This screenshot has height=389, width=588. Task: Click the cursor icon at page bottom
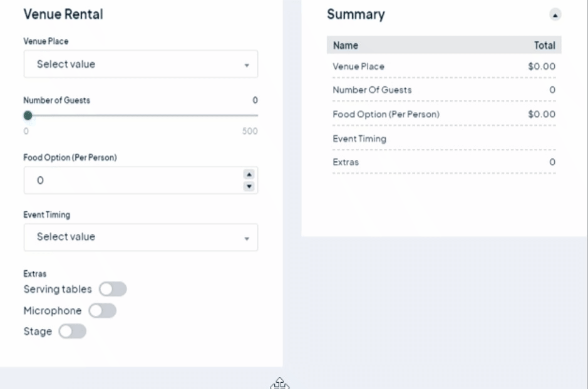[280, 383]
